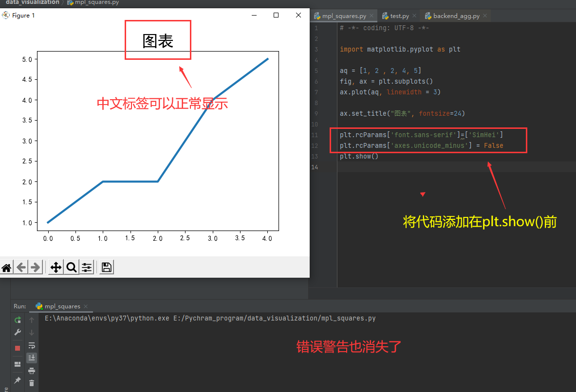The width and height of the screenshot is (576, 392).
Task: Activate the zoom-to-rectangle magnifier tool
Action: tap(71, 267)
